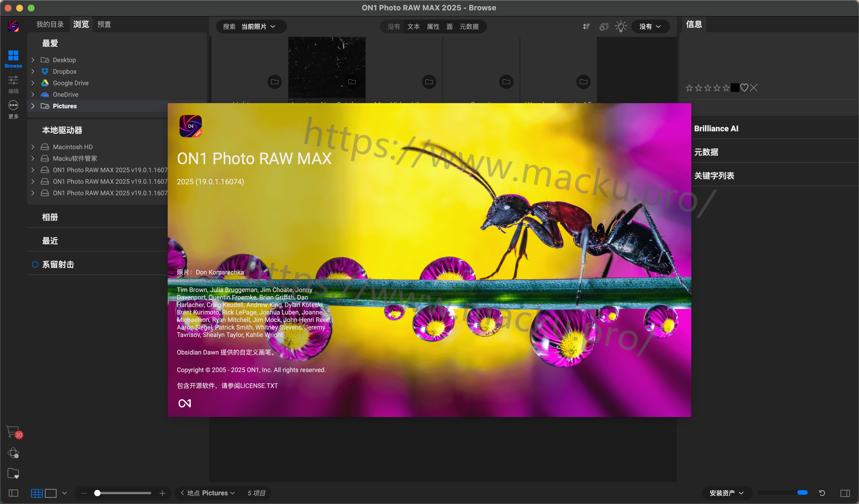Select the 属性 filter option
Image resolution: width=859 pixels, height=504 pixels.
[x=433, y=26]
